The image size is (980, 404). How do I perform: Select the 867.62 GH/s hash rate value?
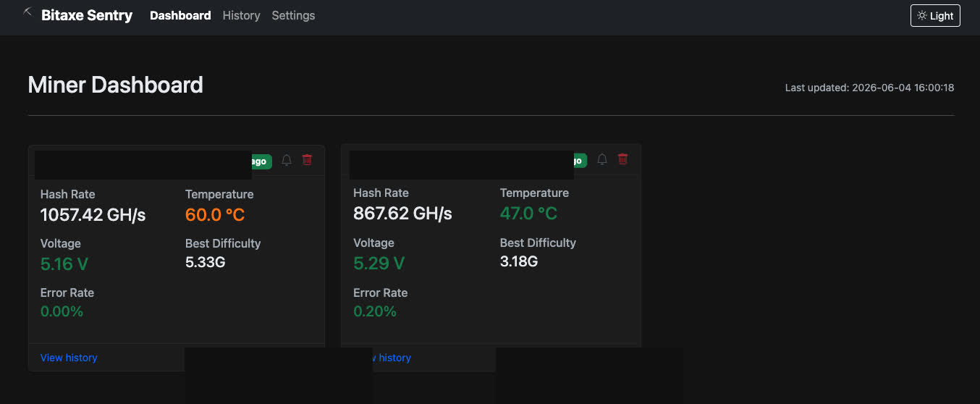(x=402, y=214)
